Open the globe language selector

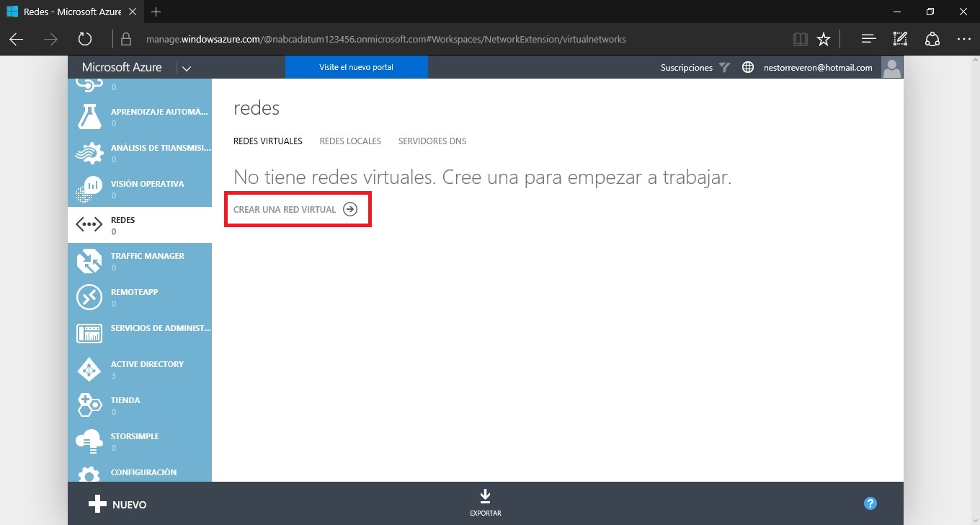click(748, 68)
